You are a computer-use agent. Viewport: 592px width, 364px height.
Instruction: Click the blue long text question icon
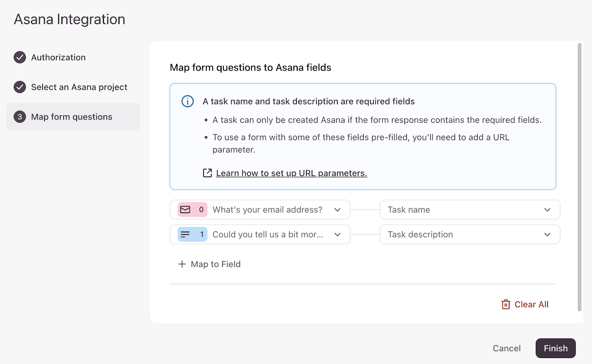[x=185, y=235]
